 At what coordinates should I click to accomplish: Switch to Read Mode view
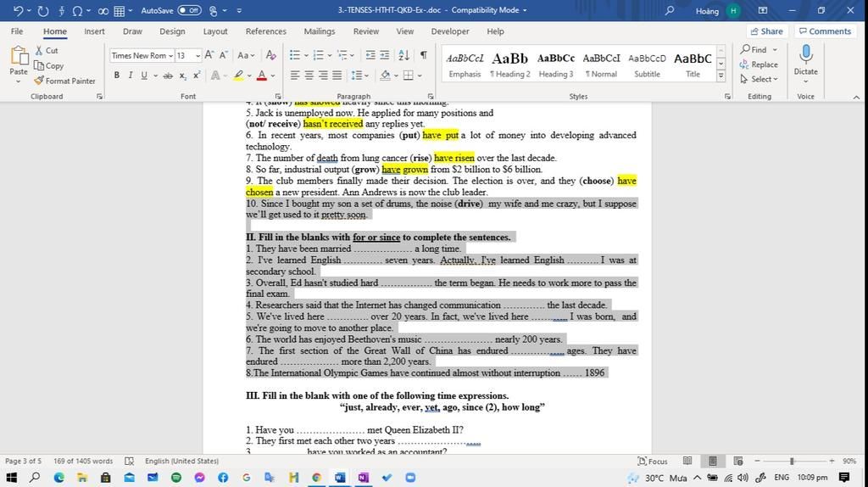pos(687,461)
